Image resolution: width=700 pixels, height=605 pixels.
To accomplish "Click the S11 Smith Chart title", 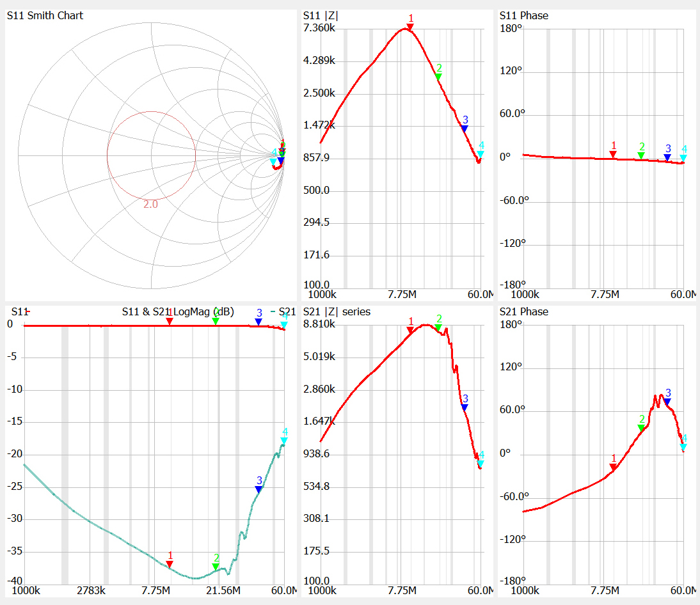I will tap(45, 15).
